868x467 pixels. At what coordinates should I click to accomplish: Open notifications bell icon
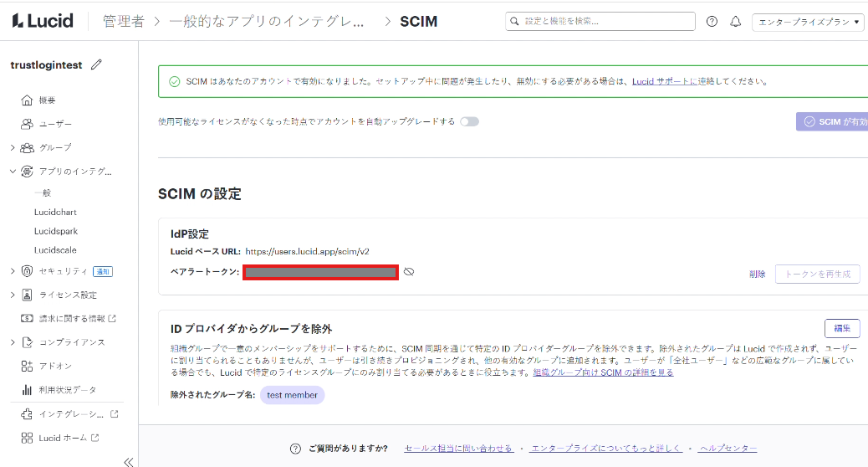click(735, 22)
